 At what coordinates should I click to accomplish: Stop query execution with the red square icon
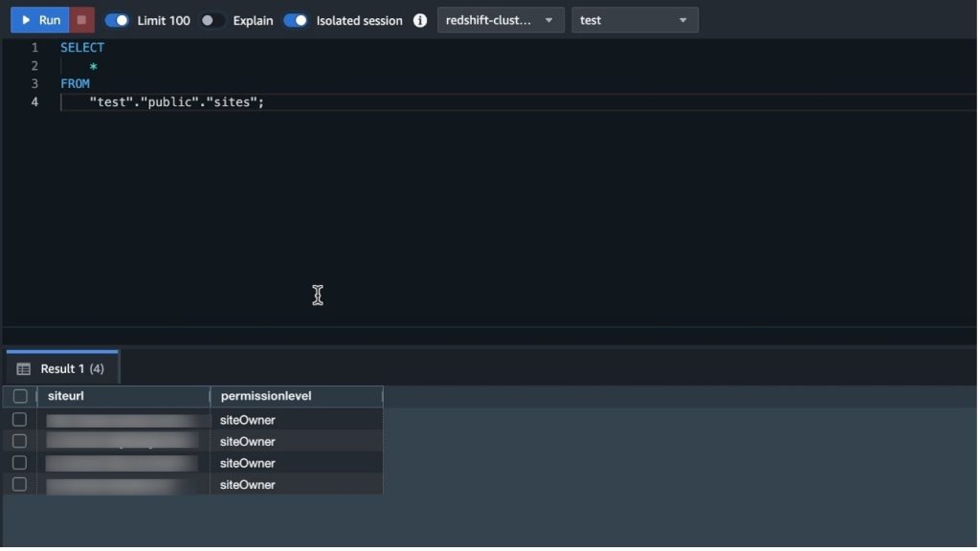tap(80, 19)
